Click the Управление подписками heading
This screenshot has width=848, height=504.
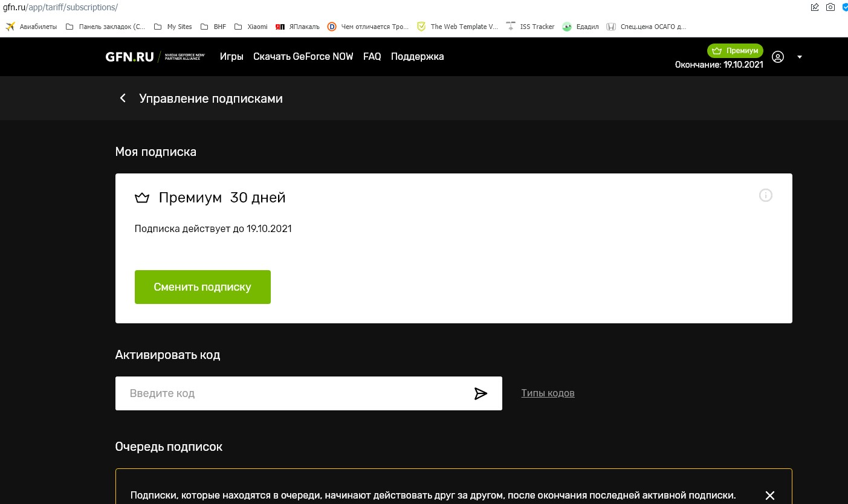tap(211, 99)
